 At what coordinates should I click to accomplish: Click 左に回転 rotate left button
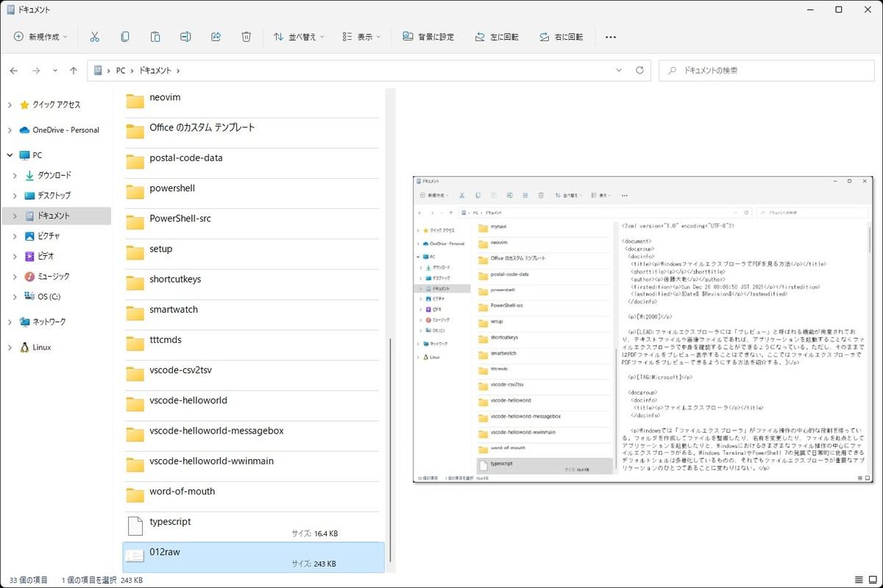coord(497,37)
